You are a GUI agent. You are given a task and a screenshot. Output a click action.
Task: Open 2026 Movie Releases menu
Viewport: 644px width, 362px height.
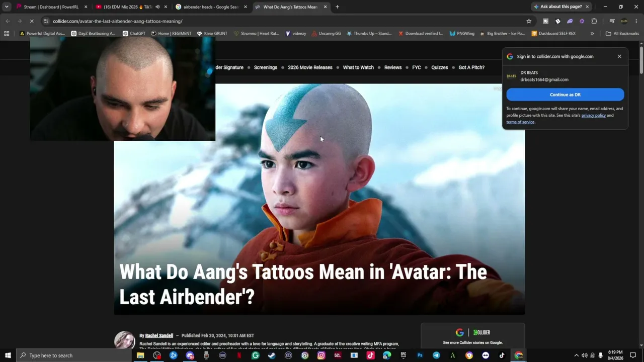click(x=310, y=67)
